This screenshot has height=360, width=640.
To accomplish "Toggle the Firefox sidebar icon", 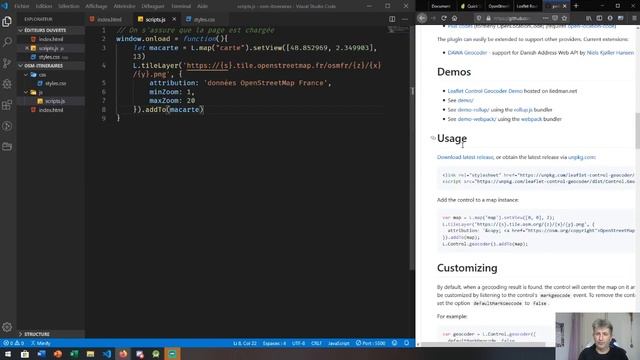I will point(599,18).
